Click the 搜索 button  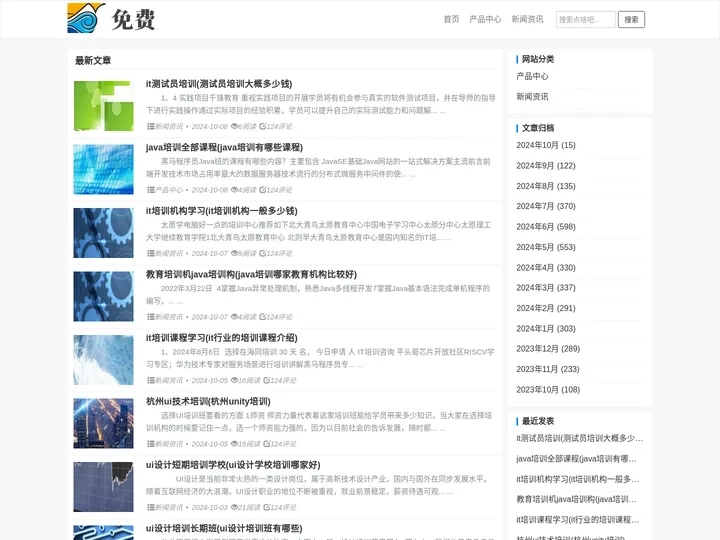tap(631, 19)
